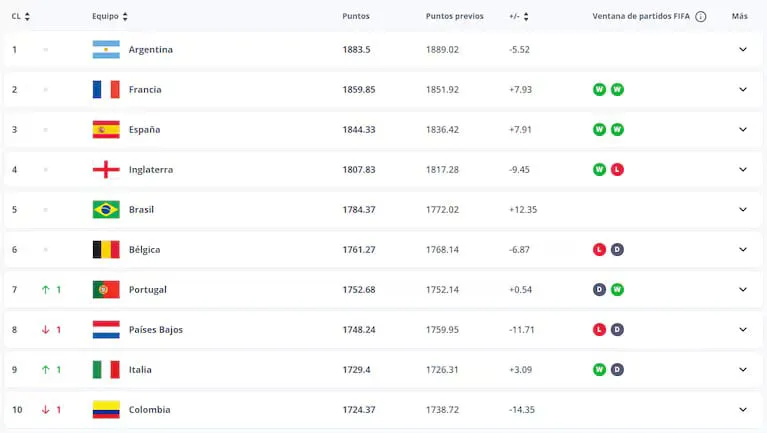Open the Francia team link

145,90
